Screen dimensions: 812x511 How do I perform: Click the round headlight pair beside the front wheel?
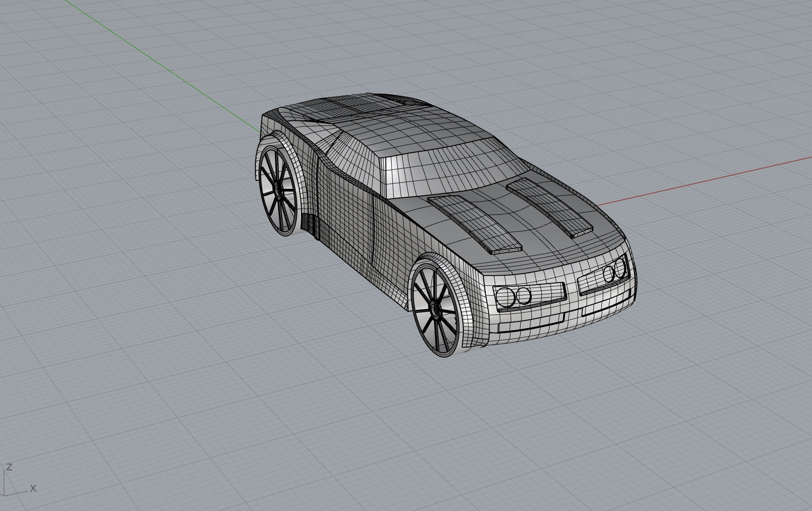(x=513, y=296)
